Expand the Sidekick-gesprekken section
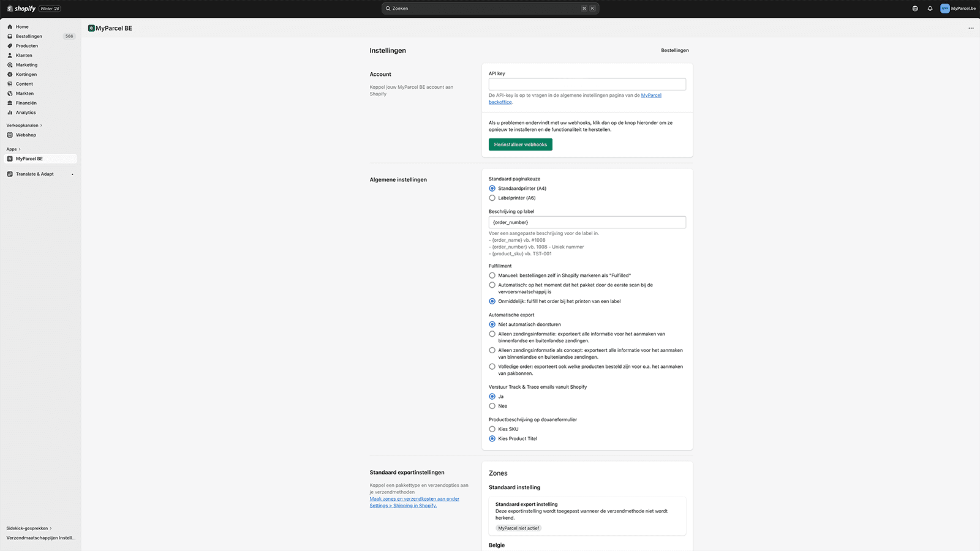980x551 pixels. 28,528
